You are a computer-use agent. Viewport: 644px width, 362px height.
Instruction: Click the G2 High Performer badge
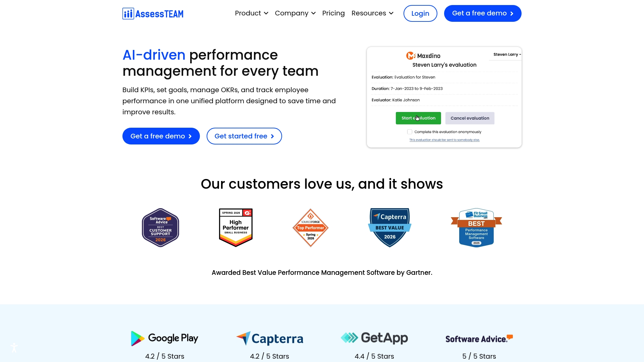(x=236, y=228)
